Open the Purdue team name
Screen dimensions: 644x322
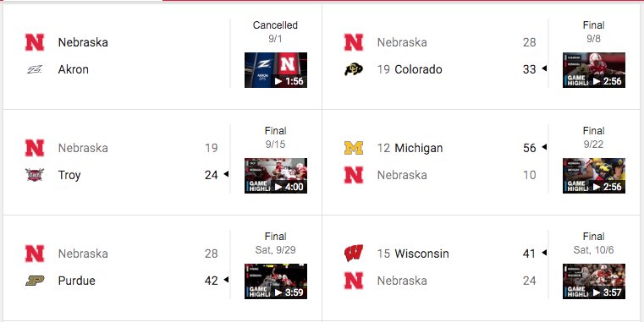pos(77,281)
